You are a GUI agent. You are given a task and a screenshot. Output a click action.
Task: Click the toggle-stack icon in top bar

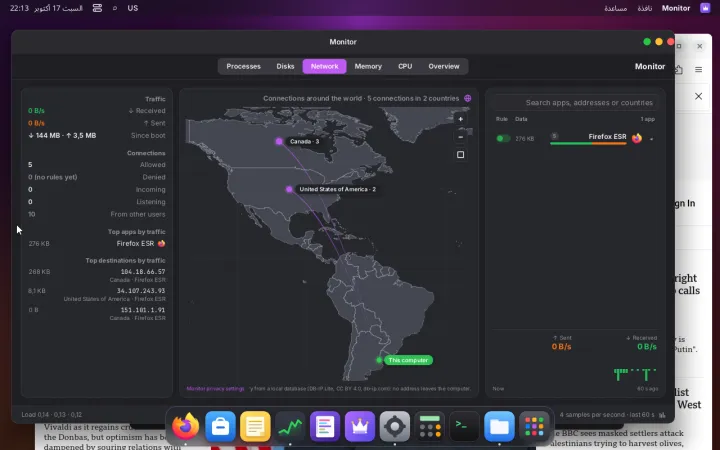97,8
